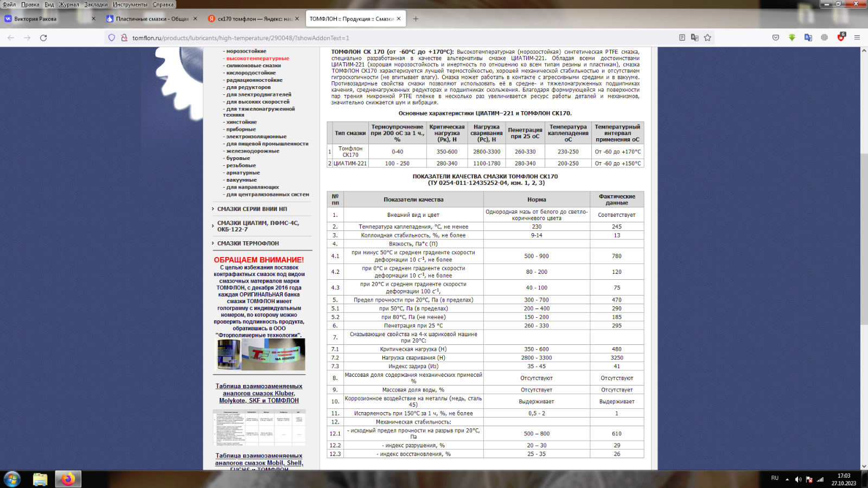
Task: Click scrollbar up arrow of the page
Action: (864, 51)
